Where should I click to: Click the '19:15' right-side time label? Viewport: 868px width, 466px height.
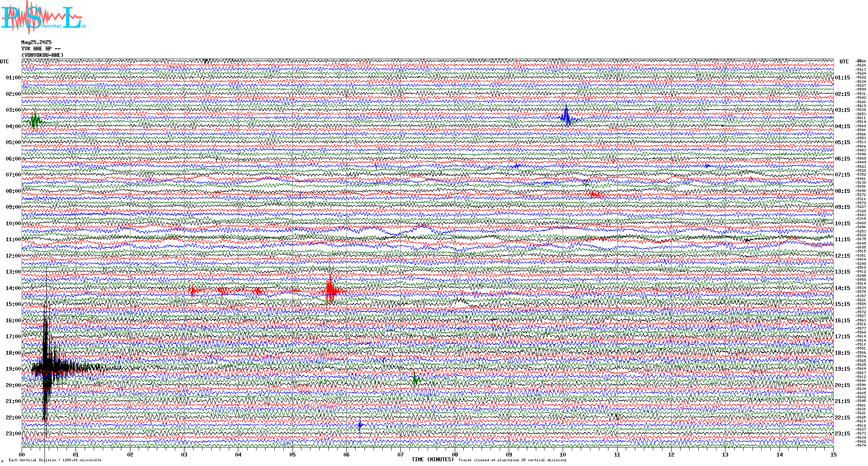[x=843, y=369]
